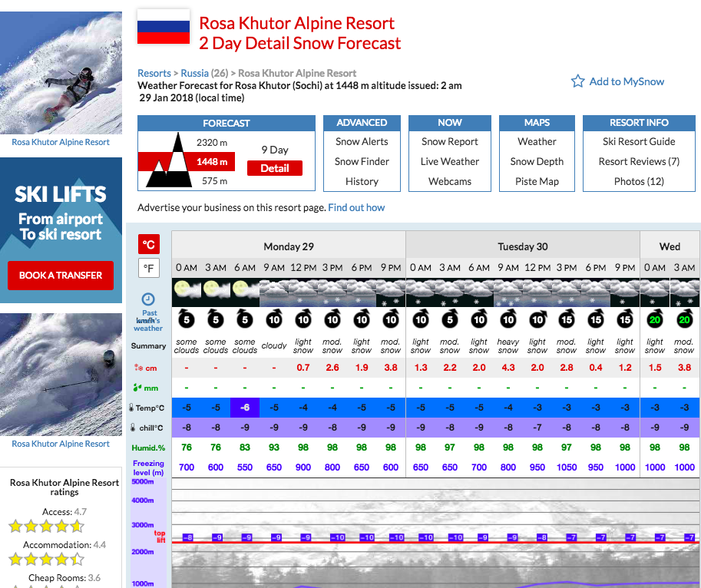Click the rain mm droplet icon
The image size is (701, 588).
[137, 388]
